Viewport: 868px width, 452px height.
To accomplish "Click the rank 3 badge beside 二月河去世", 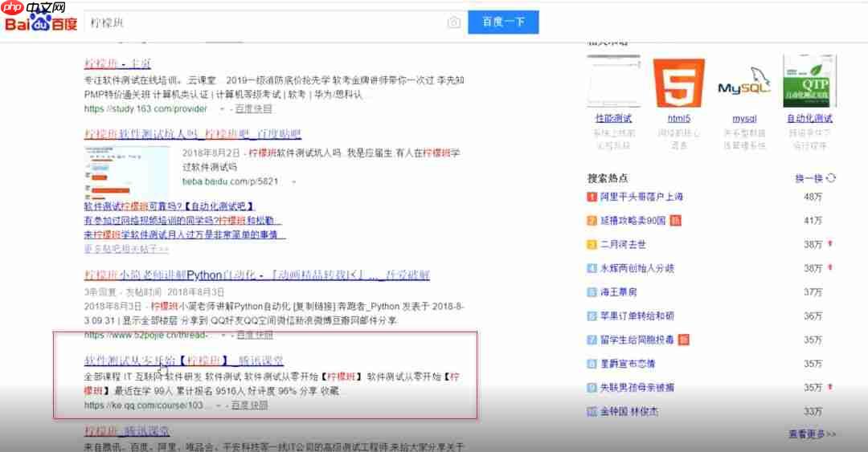I will point(592,245).
